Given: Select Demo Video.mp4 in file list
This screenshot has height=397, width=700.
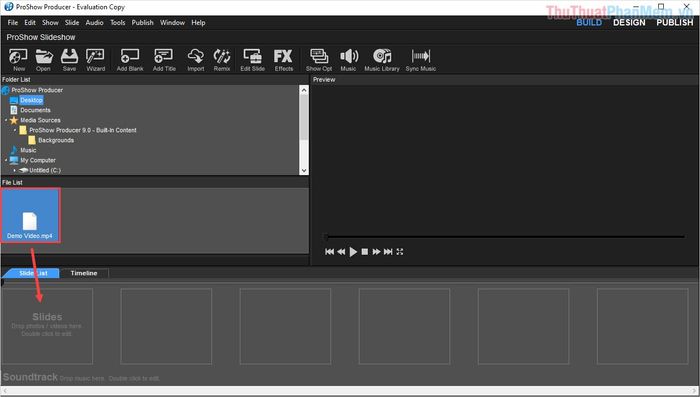Looking at the screenshot, I should [x=30, y=216].
